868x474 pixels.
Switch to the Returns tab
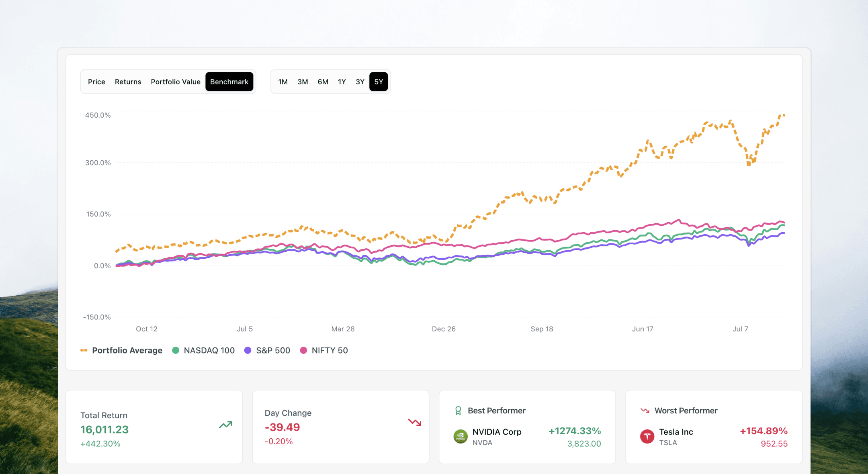[128, 82]
